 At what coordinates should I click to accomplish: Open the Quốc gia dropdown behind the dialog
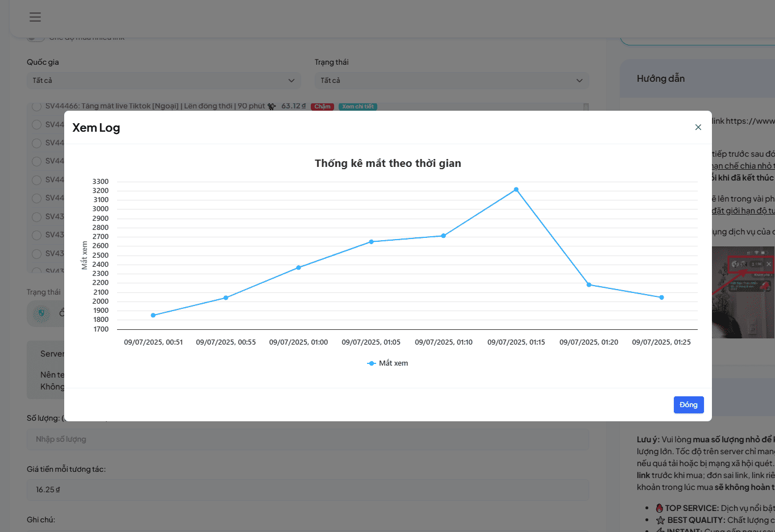(164, 81)
